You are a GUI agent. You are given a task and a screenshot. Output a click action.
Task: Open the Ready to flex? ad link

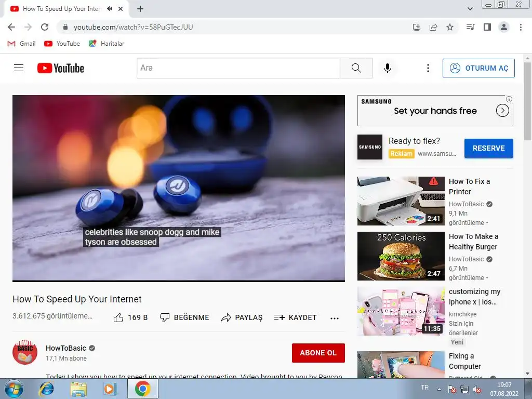coord(414,141)
